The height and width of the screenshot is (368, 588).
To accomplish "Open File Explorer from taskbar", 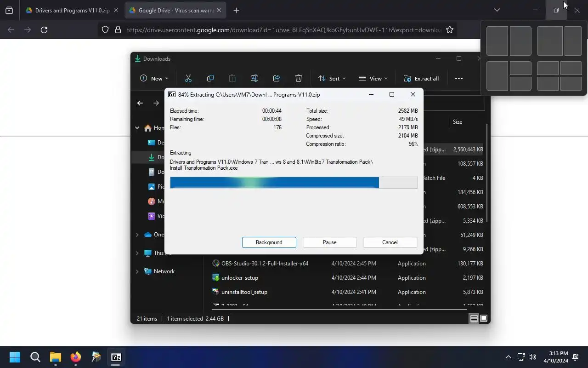I will tap(56, 357).
